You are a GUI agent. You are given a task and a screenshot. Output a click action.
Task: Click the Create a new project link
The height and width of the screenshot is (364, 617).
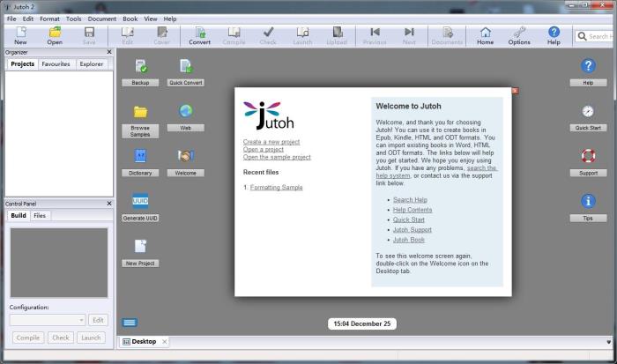click(x=271, y=142)
